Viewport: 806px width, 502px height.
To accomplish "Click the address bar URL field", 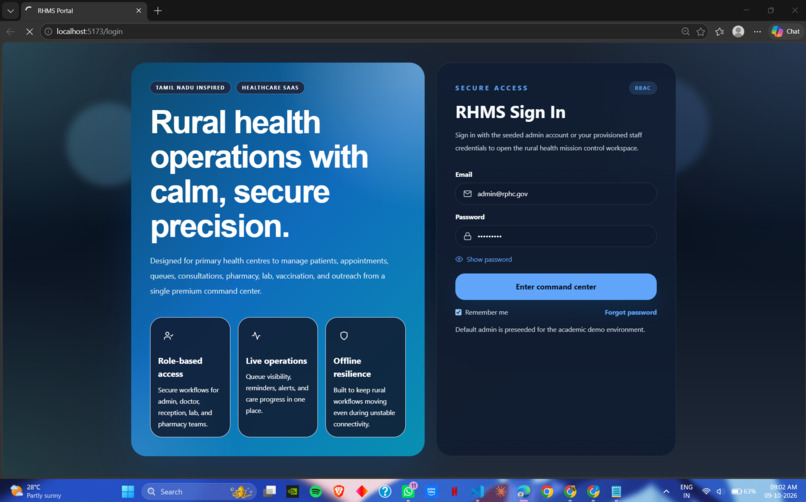I will (360, 31).
